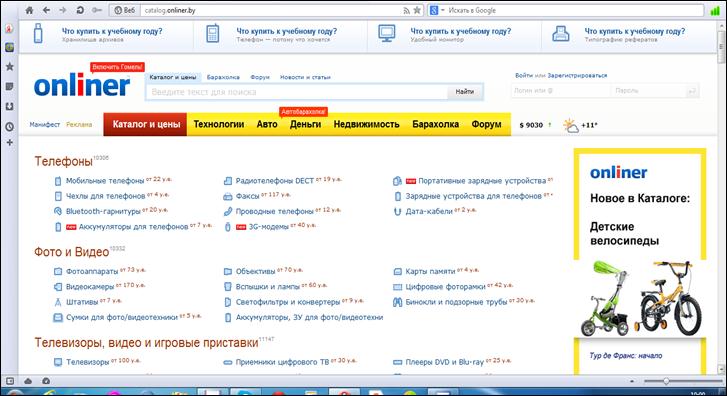The width and height of the screenshot is (727, 396).
Task: Open the Радиотелефоны DECT link
Action: (275, 181)
